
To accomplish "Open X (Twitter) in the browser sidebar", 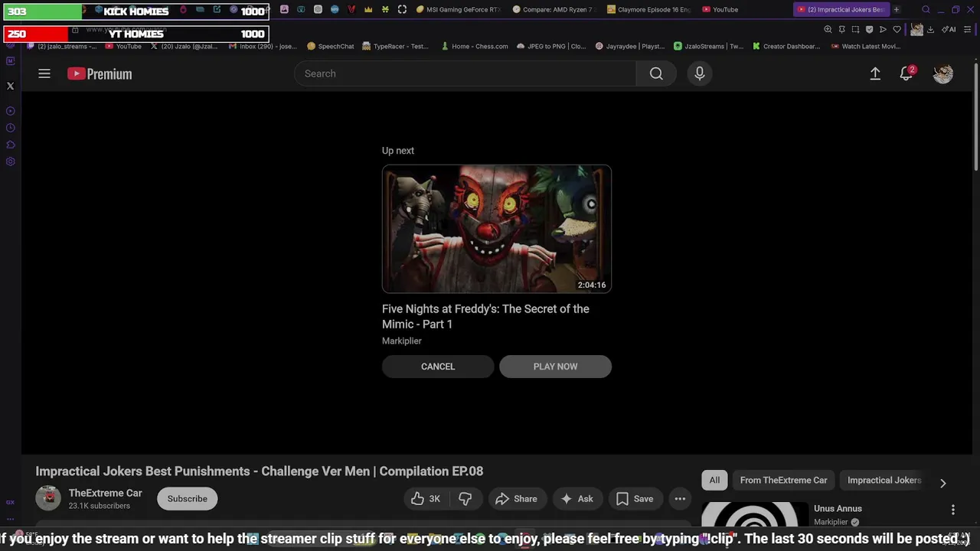I will point(10,86).
